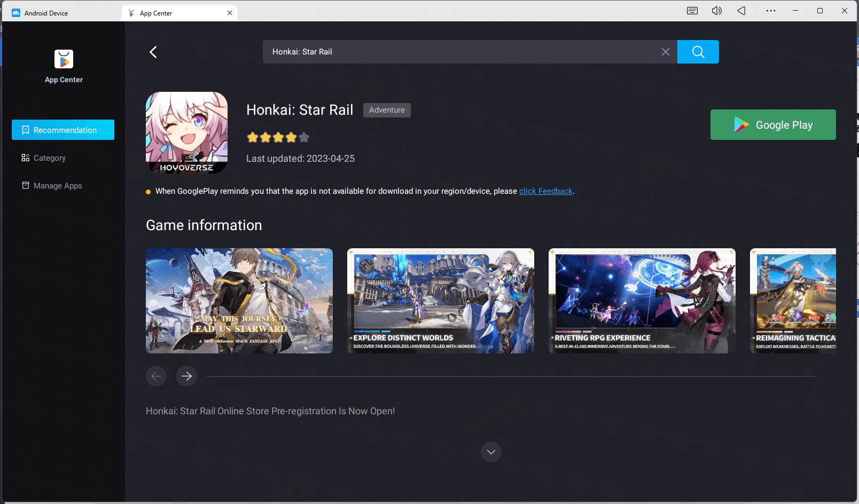Click the next screenshot arrow button
859x504 pixels.
coord(186,376)
